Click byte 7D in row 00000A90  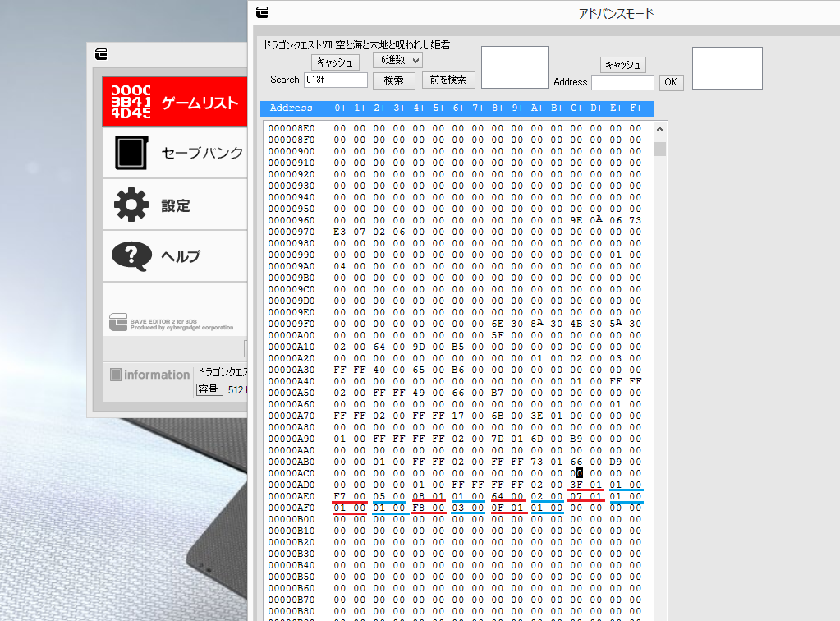point(498,439)
